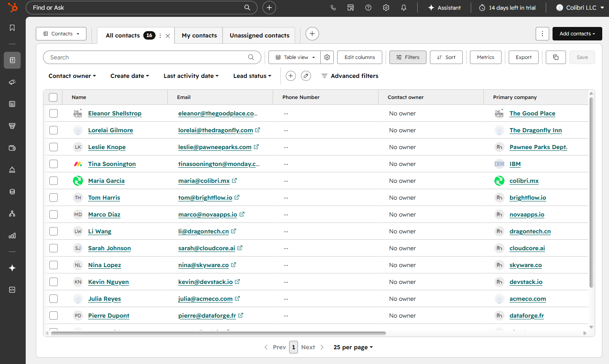Image resolution: width=609 pixels, height=364 pixels.
Task: Open the notifications bell icon
Action: pos(403,7)
